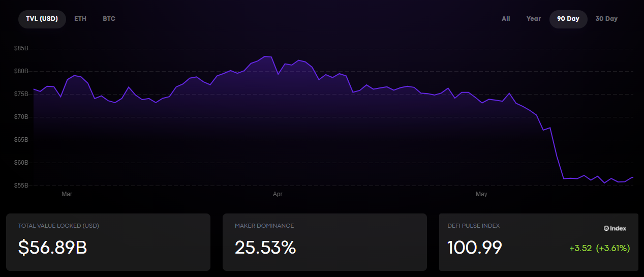Screen dimensions: 644x277
Task: Click the Apr date label
Action: (278, 194)
